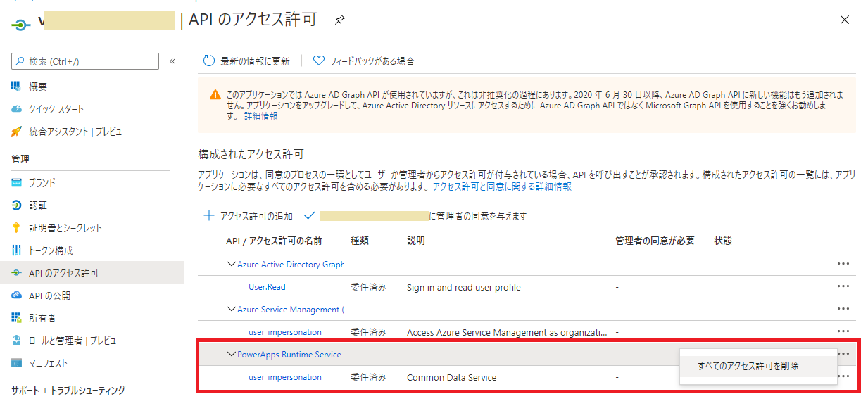Click Sign in and read user profile description
Image resolution: width=868 pixels, height=406 pixels.
coord(464,287)
